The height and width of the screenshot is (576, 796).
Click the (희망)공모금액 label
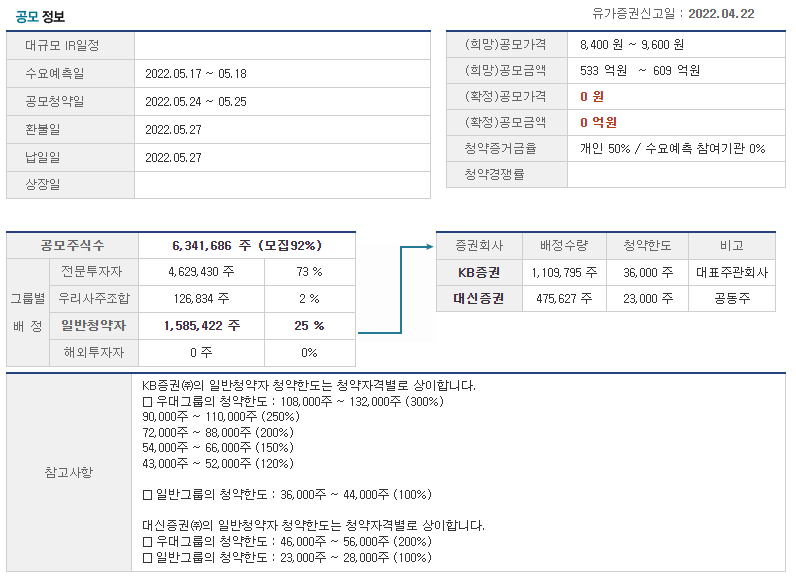[x=506, y=71]
